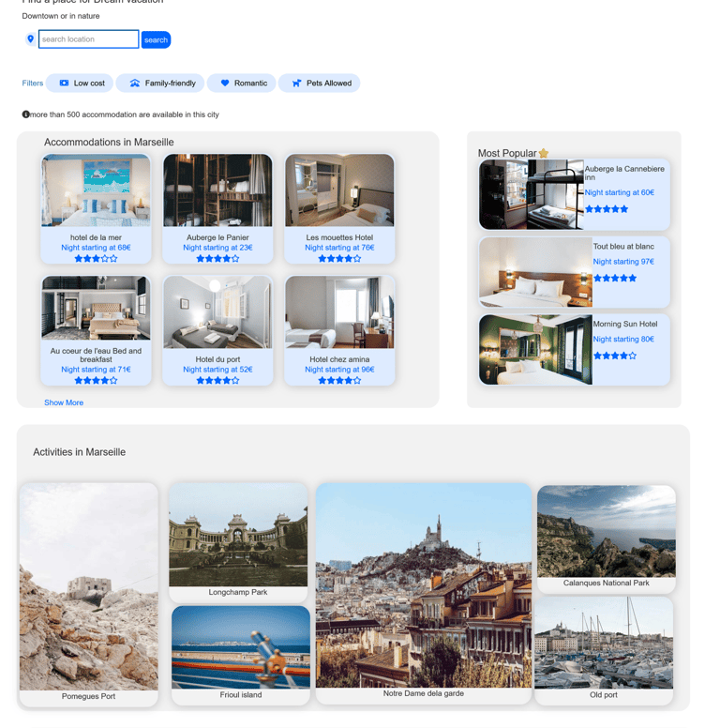Click the 'Hotel du port' name
This screenshot has height=728, width=720.
[217, 359]
